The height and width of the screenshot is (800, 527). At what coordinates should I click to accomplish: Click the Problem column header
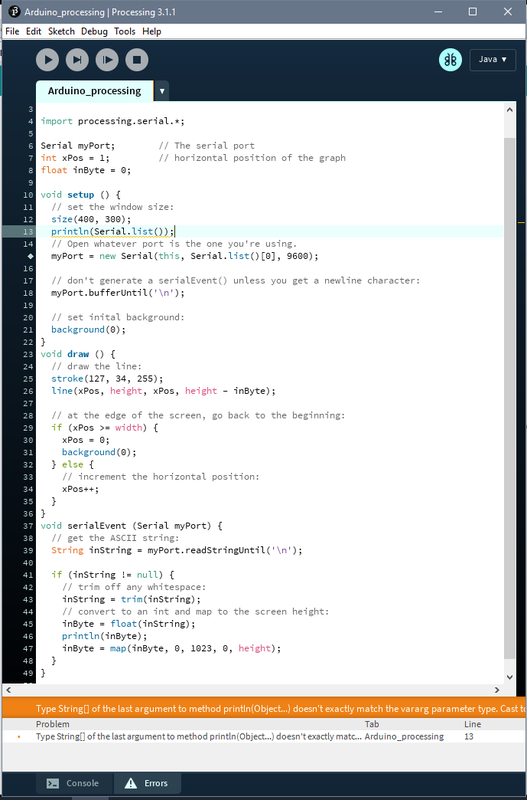pyautogui.click(x=53, y=724)
